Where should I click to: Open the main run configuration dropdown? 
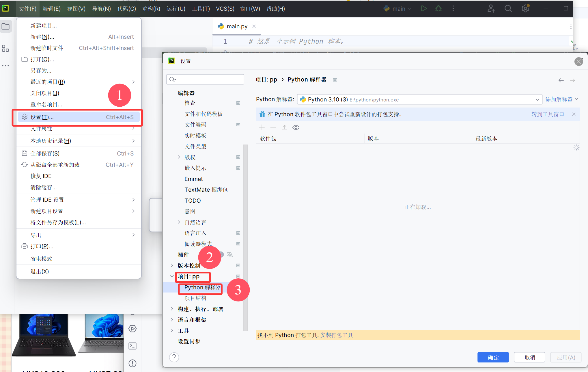tap(397, 9)
